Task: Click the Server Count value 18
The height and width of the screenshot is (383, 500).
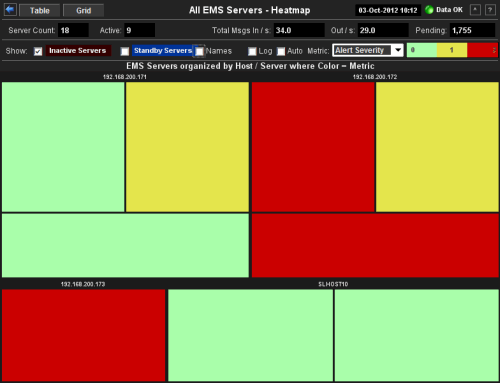Action: coord(73,30)
